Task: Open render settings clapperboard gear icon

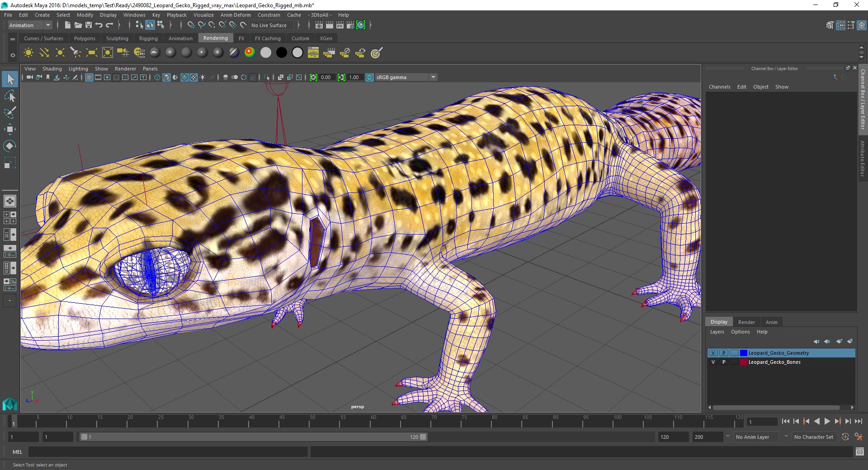Action: click(350, 25)
